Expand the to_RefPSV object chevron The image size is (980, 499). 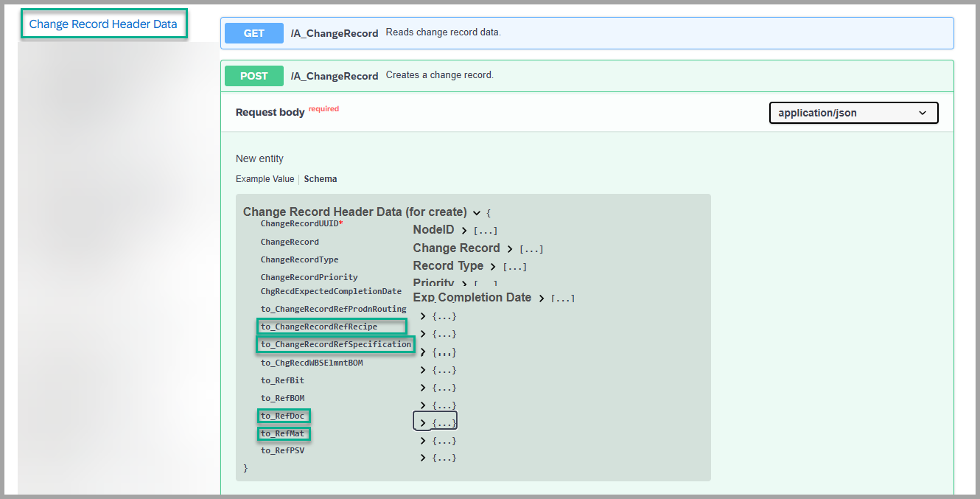point(423,458)
